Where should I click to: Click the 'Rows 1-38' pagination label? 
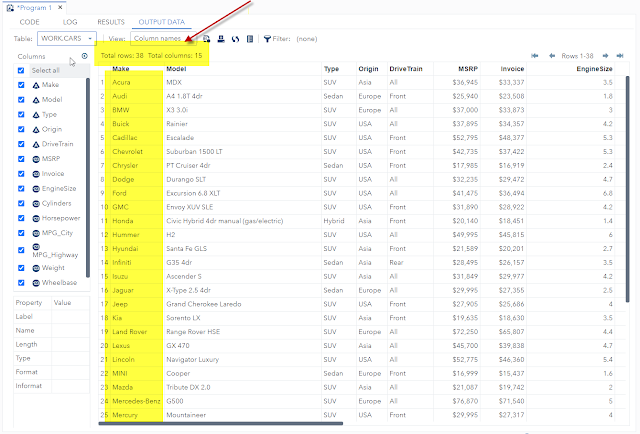click(x=577, y=56)
